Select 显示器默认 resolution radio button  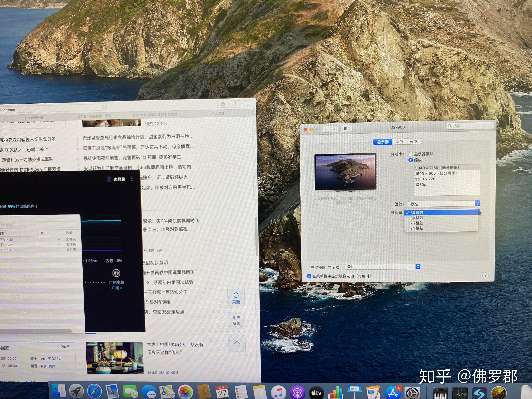pos(410,154)
